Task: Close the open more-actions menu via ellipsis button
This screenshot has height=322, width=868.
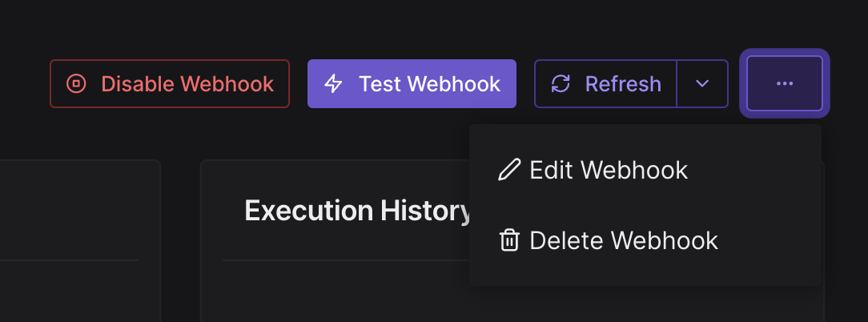Action: (x=785, y=83)
